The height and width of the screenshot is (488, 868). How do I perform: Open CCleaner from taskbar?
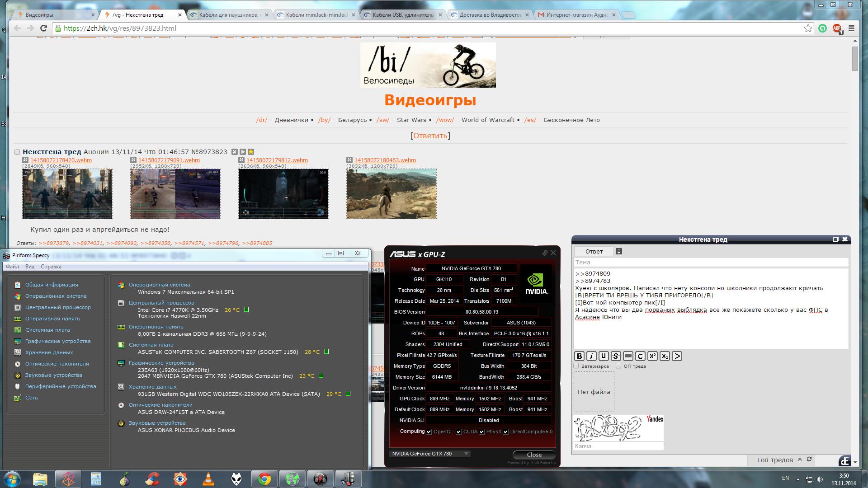[152, 479]
